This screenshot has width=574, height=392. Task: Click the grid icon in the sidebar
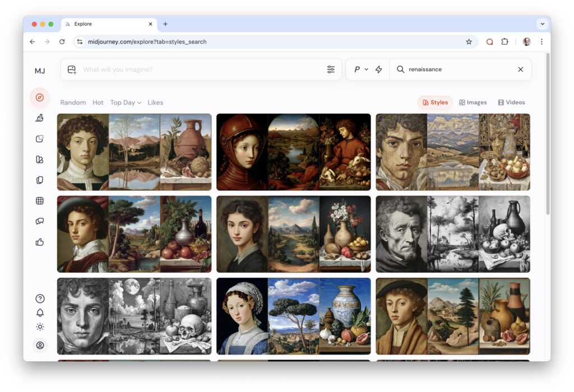click(39, 200)
